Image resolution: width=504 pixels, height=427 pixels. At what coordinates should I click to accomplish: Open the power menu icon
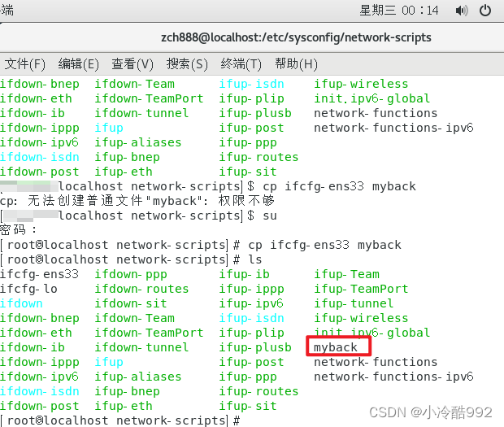[485, 11]
